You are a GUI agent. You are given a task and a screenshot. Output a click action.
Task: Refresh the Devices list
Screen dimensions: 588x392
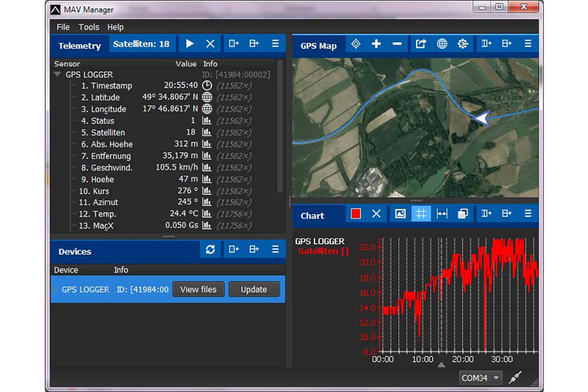point(210,249)
